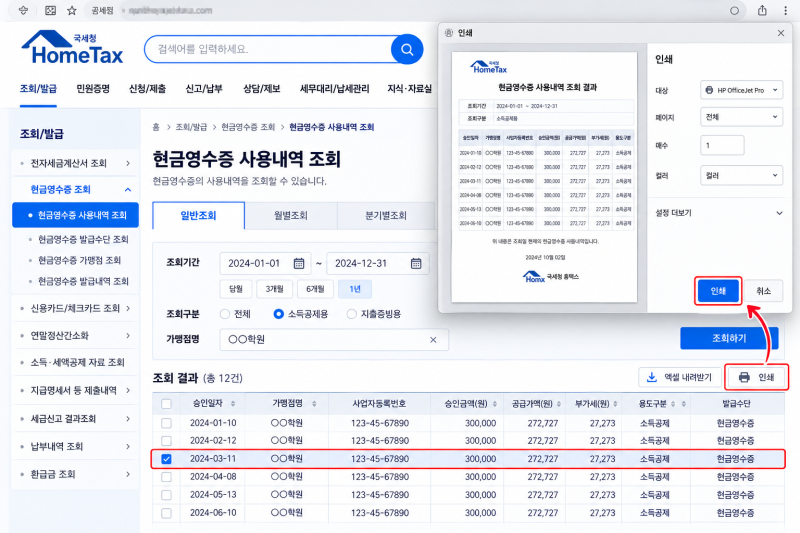The width and height of the screenshot is (800, 533).
Task: Click 취소 in the print dialog
Action: tap(763, 291)
